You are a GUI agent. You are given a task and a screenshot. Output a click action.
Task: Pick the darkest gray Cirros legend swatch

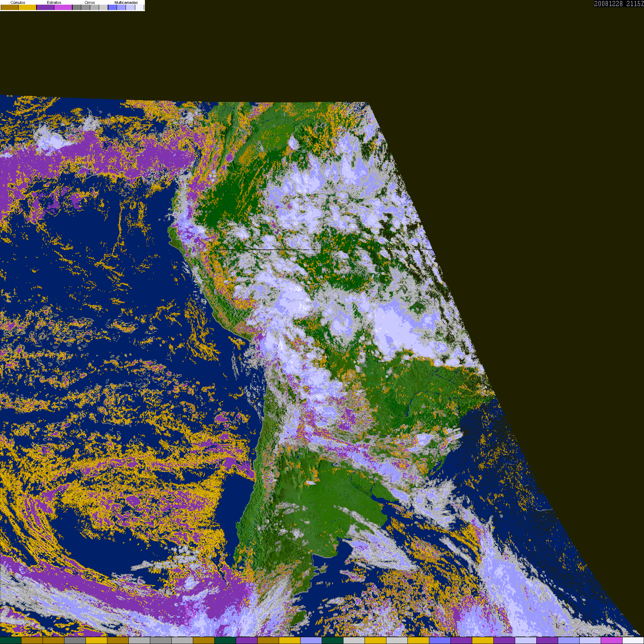(x=77, y=7)
